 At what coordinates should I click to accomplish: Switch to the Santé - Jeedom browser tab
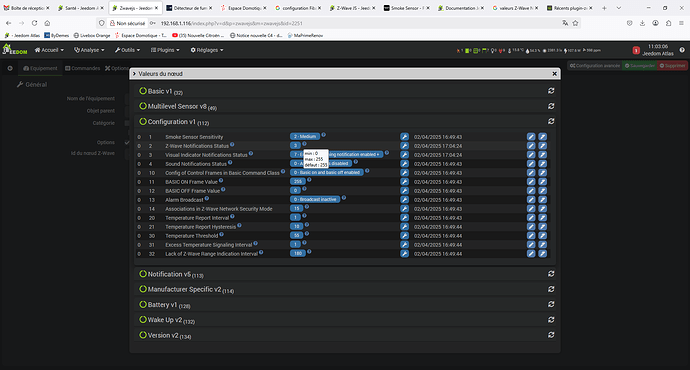[81, 8]
